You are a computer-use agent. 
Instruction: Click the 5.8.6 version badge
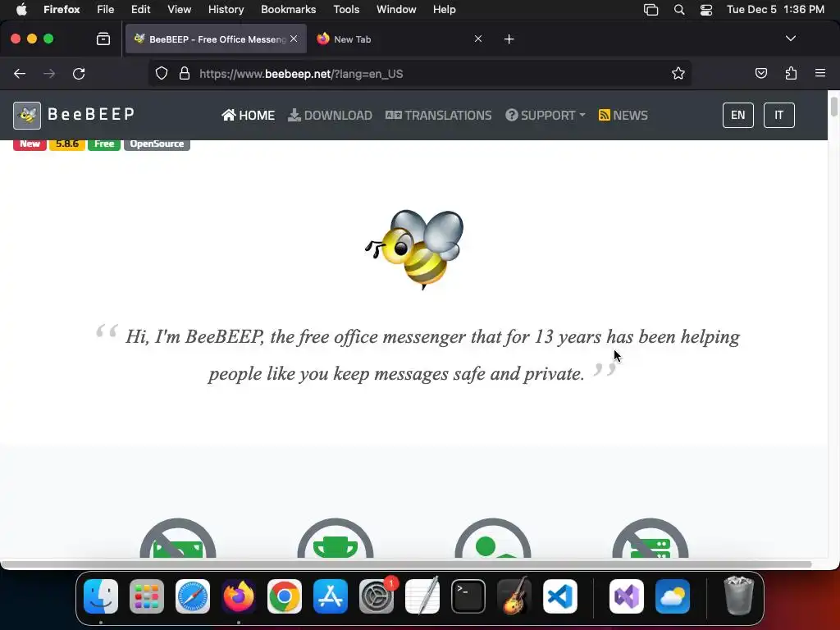[67, 144]
